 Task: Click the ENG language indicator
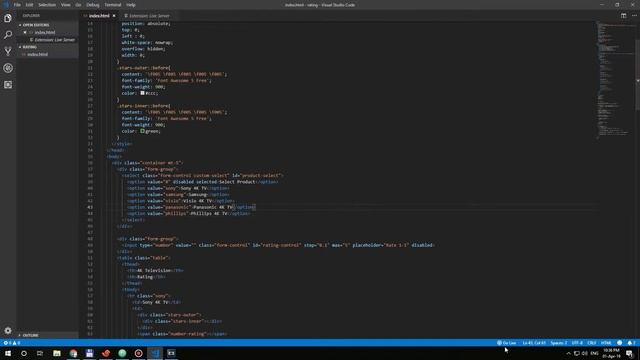(x=594, y=353)
